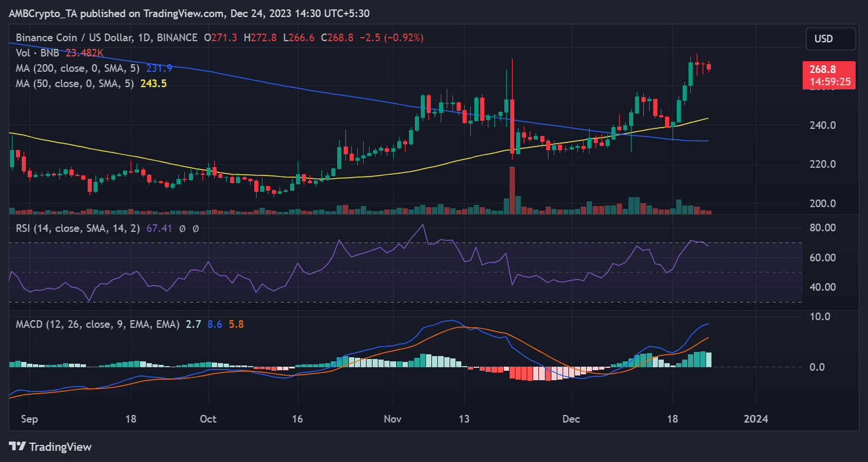This screenshot has width=868, height=462.
Task: Click the MA 50 value 243.5
Action: click(x=154, y=84)
